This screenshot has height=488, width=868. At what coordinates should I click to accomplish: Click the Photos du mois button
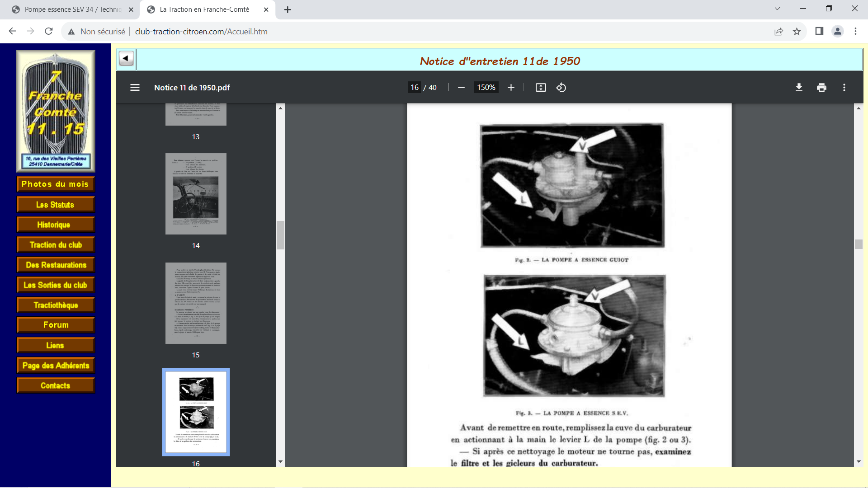click(x=56, y=184)
